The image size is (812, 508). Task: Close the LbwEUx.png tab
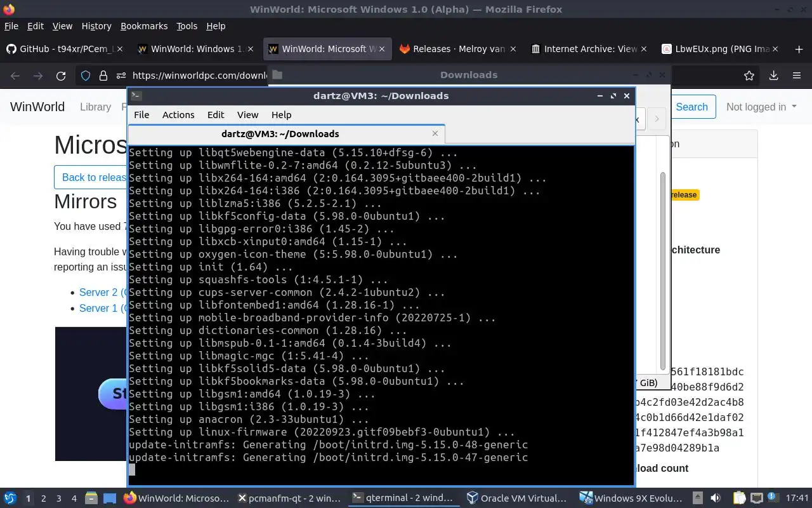click(775, 49)
